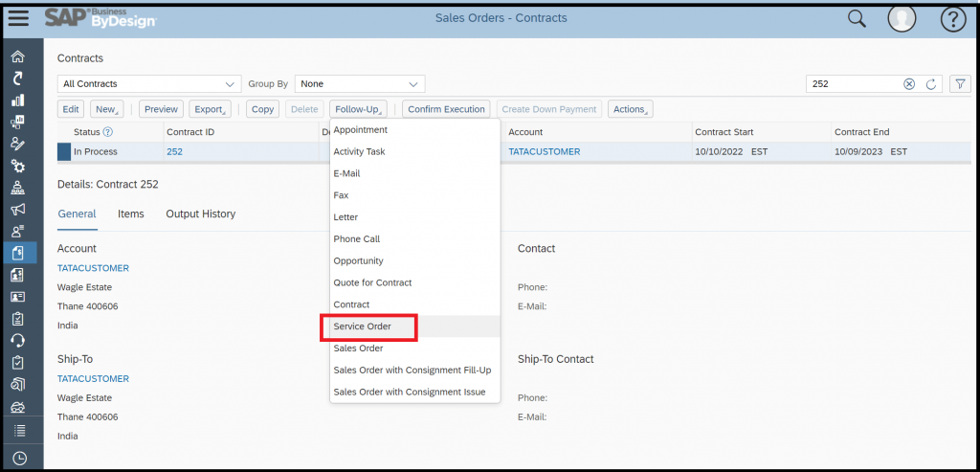
Task: Open the headset service sidebar icon
Action: click(18, 340)
